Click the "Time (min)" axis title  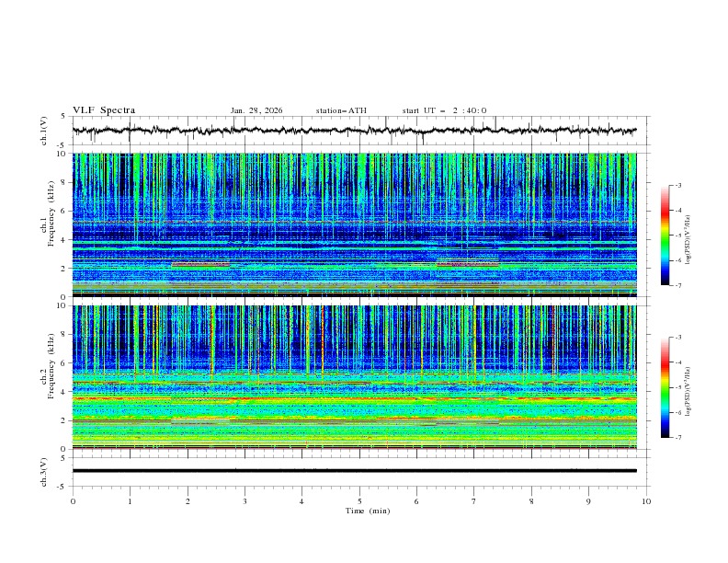tap(368, 511)
